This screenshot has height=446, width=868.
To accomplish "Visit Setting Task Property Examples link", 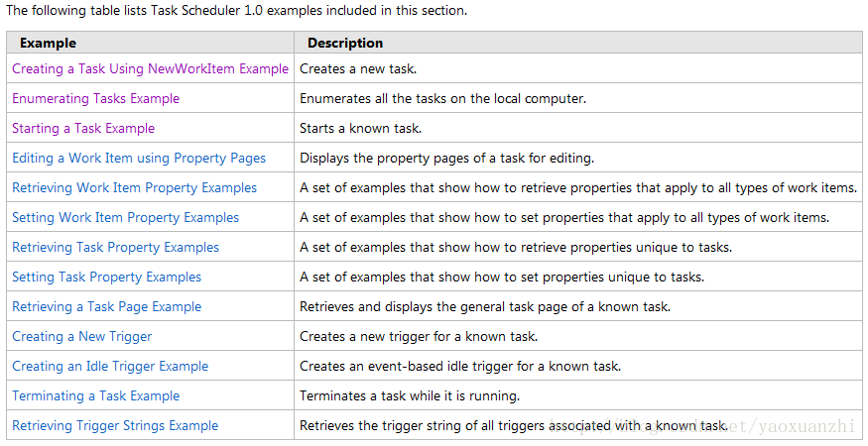I will click(107, 278).
